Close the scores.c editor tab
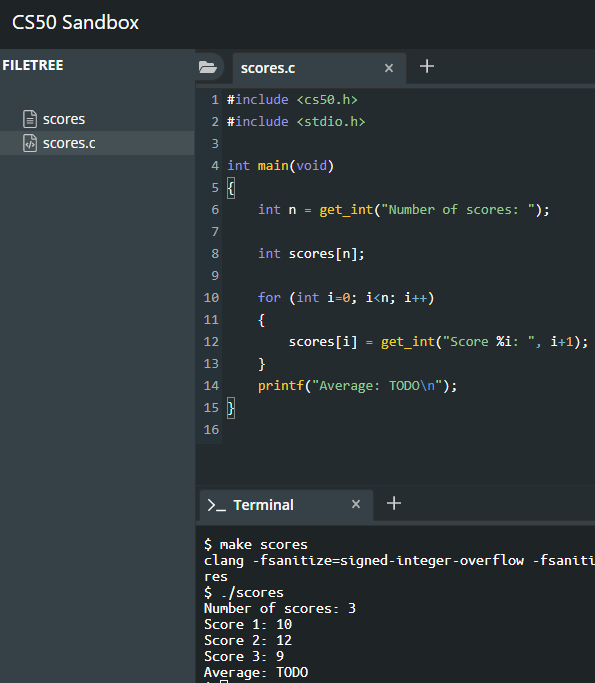The image size is (595, 683). coord(389,68)
